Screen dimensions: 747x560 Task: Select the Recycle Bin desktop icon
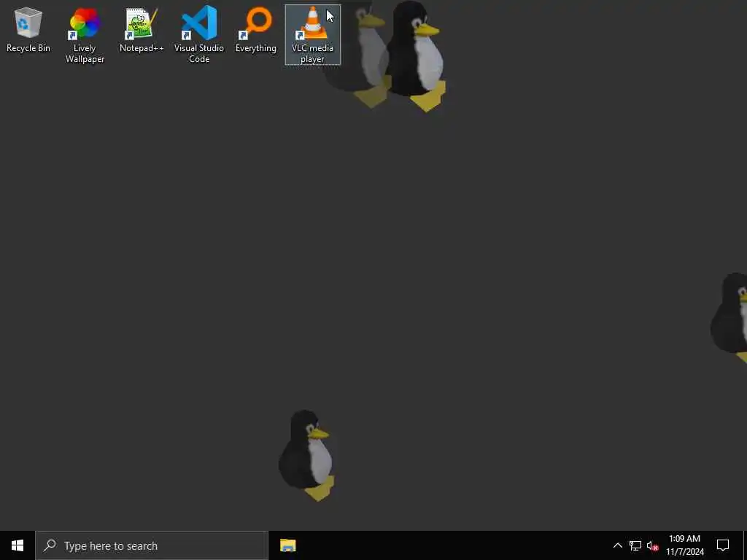pos(28,29)
